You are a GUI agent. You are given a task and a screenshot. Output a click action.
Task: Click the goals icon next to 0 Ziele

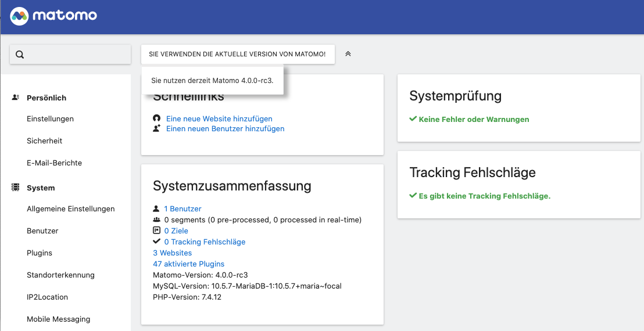pyautogui.click(x=156, y=231)
